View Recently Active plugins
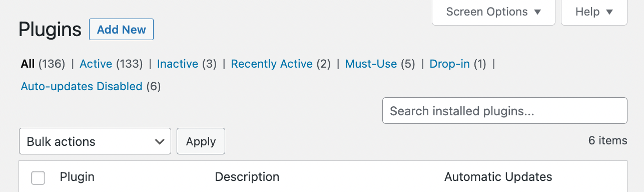 (272, 64)
